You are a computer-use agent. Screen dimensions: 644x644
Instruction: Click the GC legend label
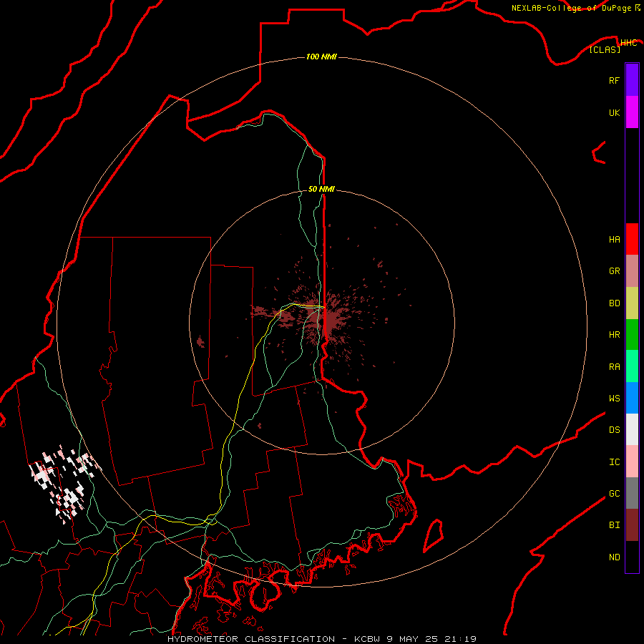pos(614,494)
